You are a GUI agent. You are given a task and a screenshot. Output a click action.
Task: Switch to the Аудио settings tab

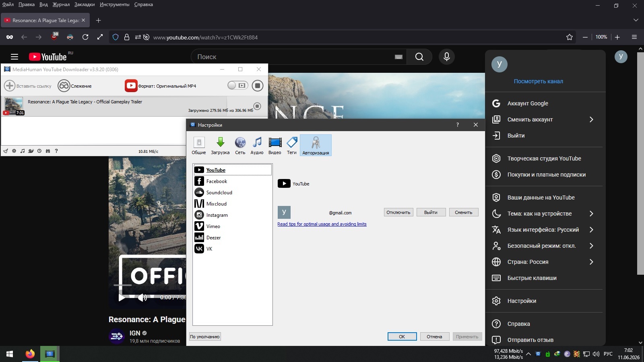click(x=257, y=145)
